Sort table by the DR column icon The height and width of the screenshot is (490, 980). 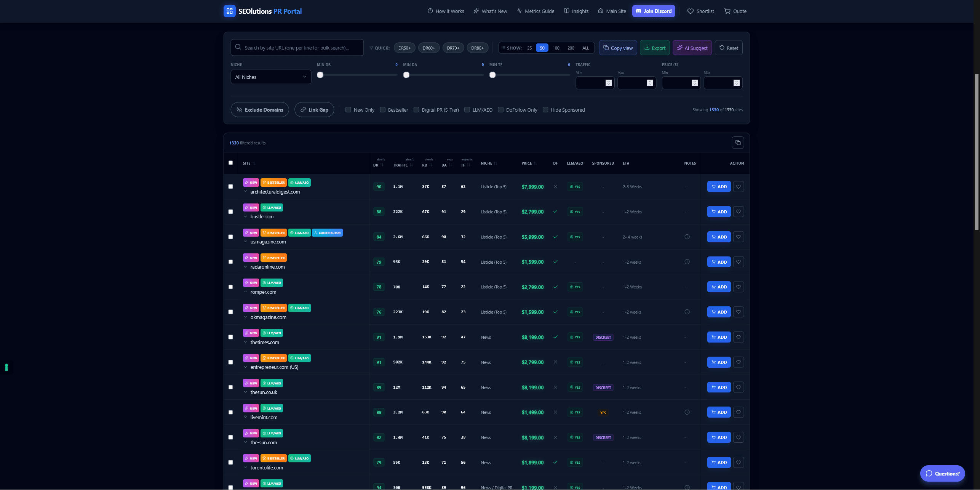tap(382, 165)
